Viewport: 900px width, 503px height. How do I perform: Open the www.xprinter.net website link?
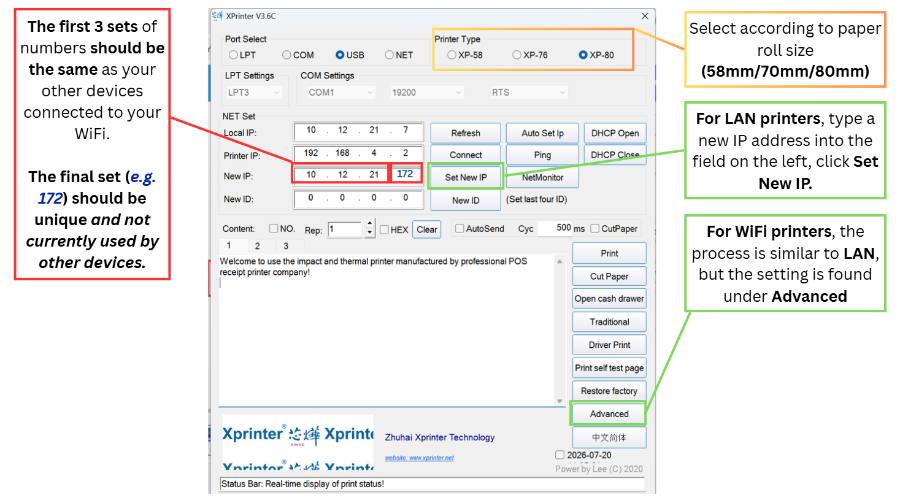click(x=419, y=458)
